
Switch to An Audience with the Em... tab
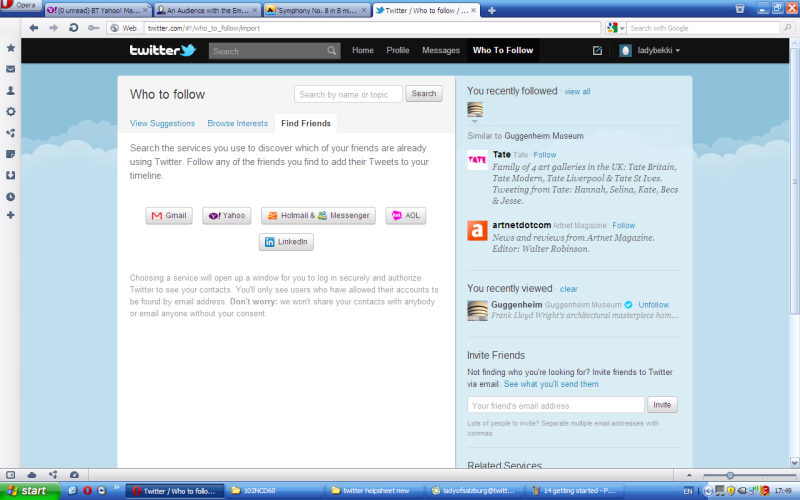208,10
